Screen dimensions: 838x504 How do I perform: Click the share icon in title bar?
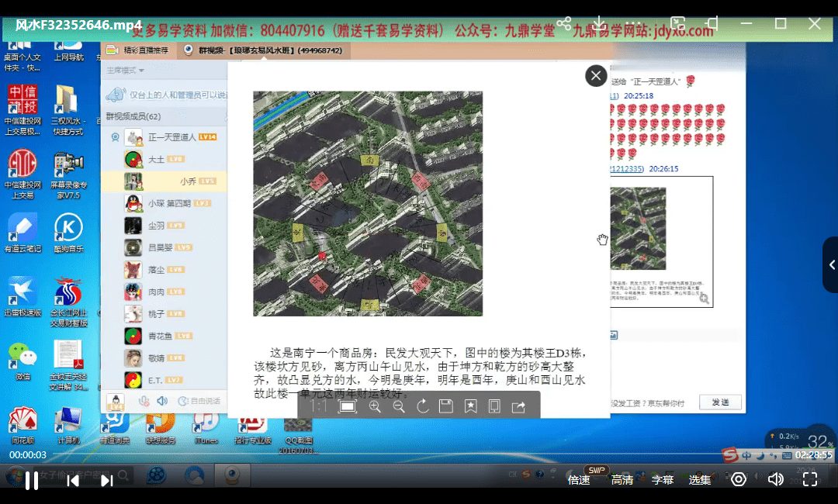coord(564,23)
